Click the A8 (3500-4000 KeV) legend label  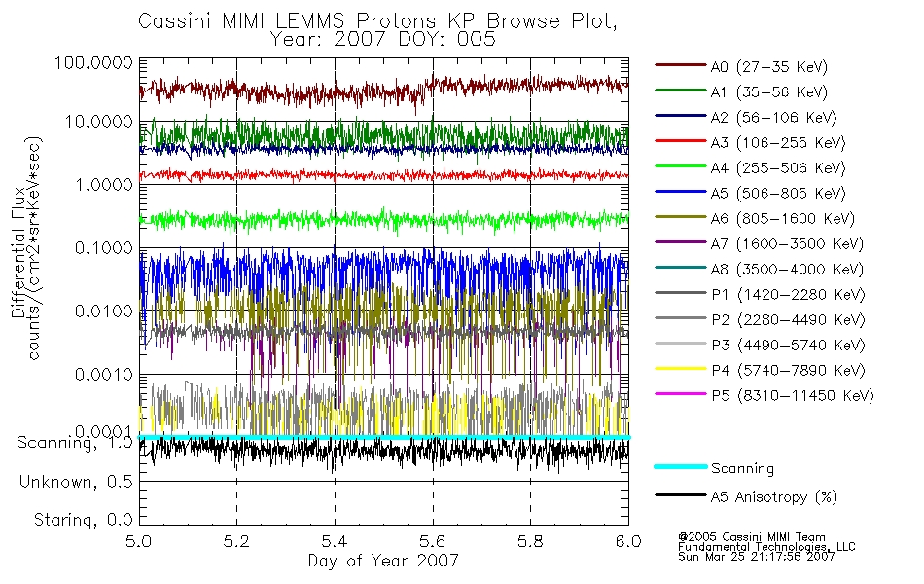pos(787,271)
